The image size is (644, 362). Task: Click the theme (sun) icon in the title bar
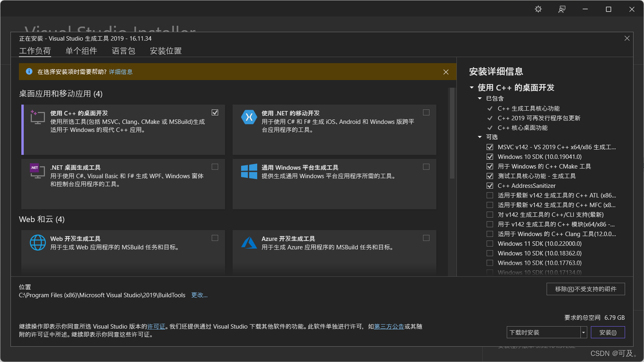[538, 9]
